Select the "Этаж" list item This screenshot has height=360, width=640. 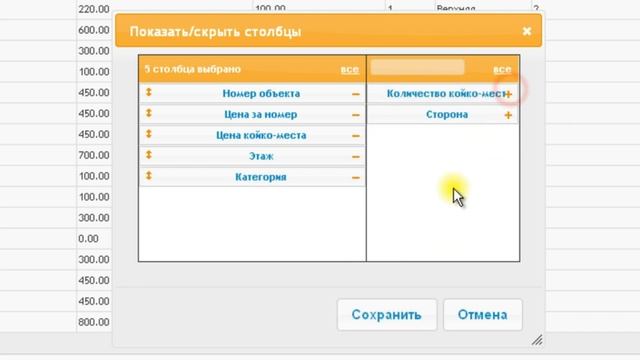252,156
